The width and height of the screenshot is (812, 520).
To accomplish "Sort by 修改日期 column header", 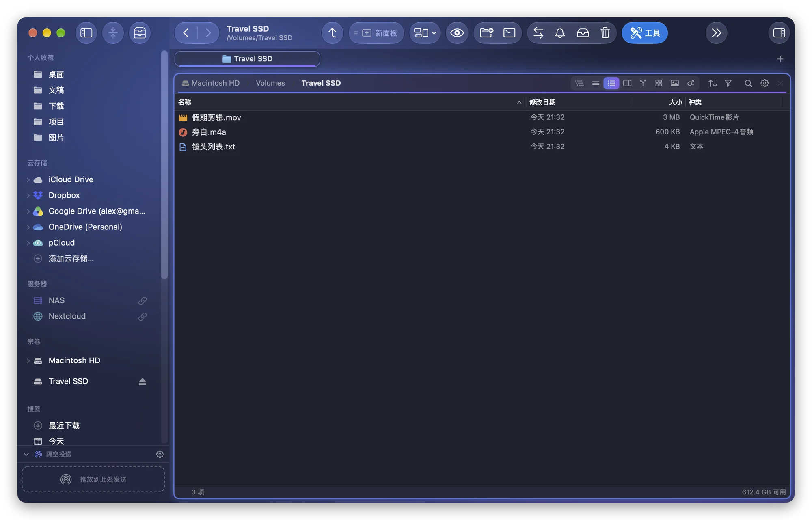I will tap(579, 102).
